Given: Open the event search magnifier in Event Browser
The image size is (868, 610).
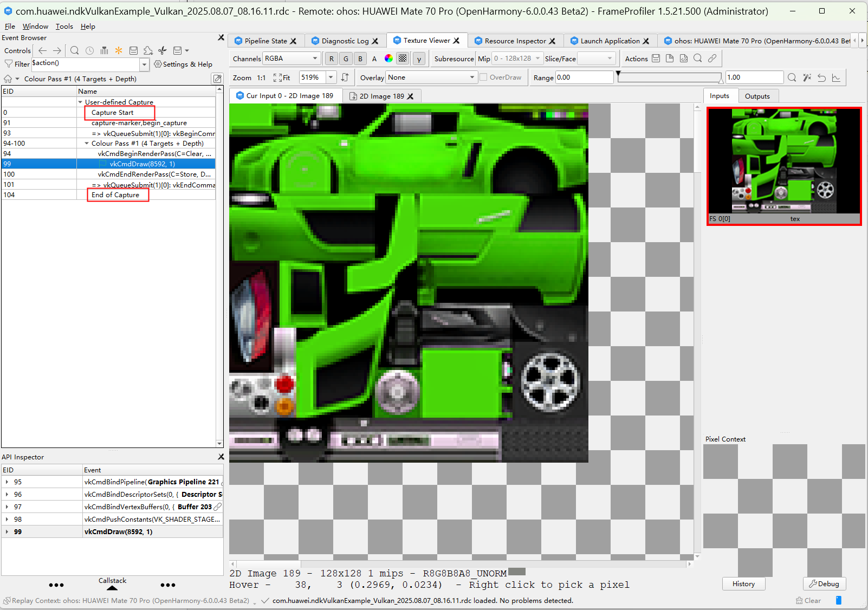Looking at the screenshot, I should click(74, 50).
